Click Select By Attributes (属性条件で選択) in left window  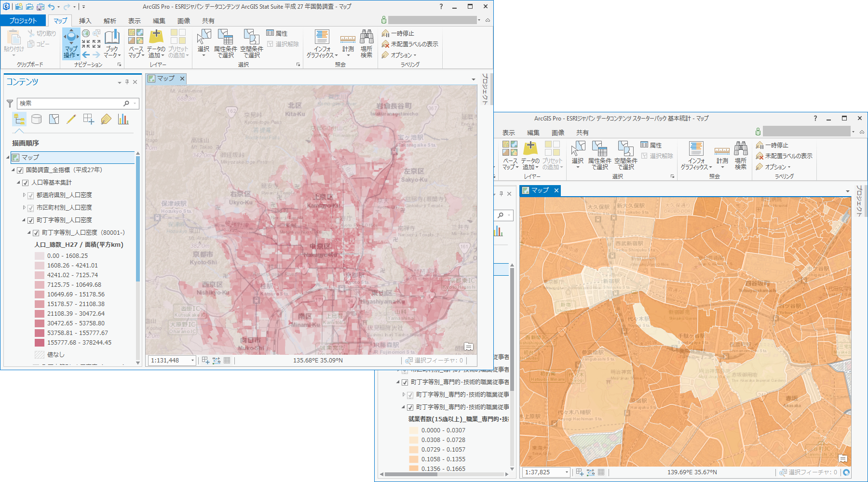[x=225, y=43]
